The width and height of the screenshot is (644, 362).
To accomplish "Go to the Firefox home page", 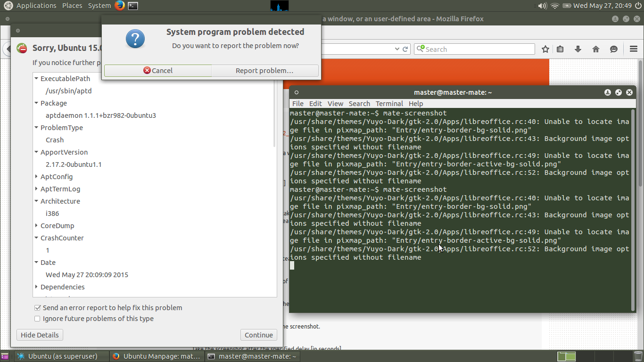I will coord(596,49).
